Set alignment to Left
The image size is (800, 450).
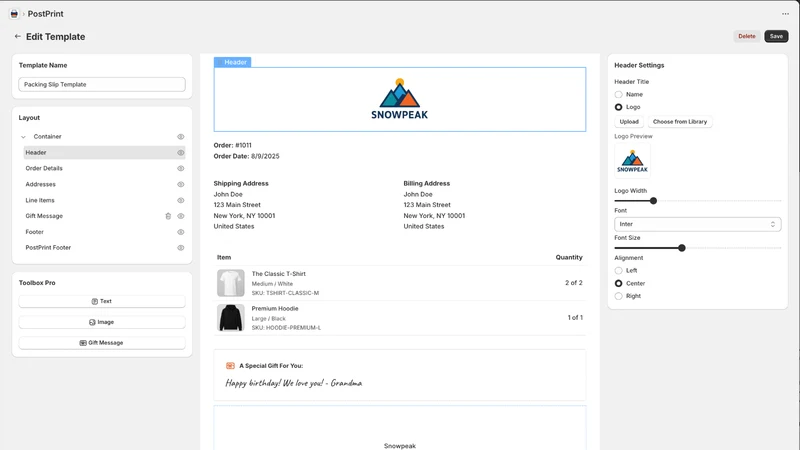tap(618, 270)
